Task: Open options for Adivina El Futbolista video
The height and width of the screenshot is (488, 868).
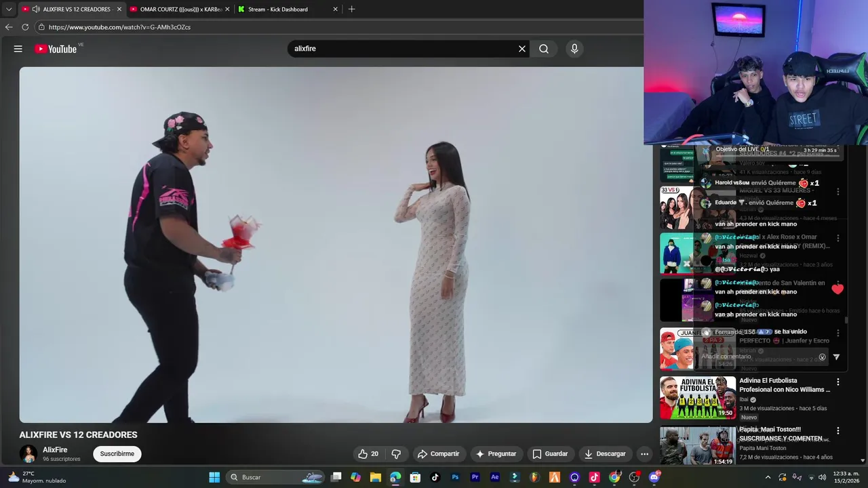Action: [837, 382]
